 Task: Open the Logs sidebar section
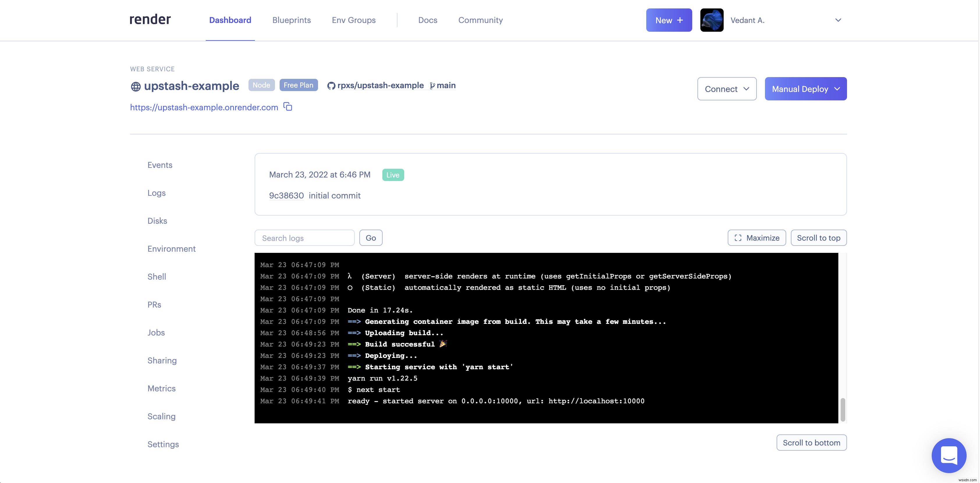(156, 192)
